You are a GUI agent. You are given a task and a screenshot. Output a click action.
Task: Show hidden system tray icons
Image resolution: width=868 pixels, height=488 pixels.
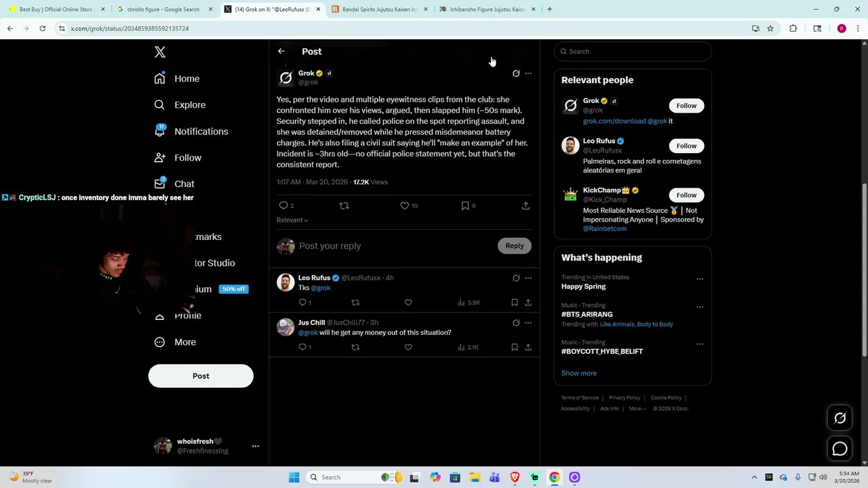click(x=754, y=477)
